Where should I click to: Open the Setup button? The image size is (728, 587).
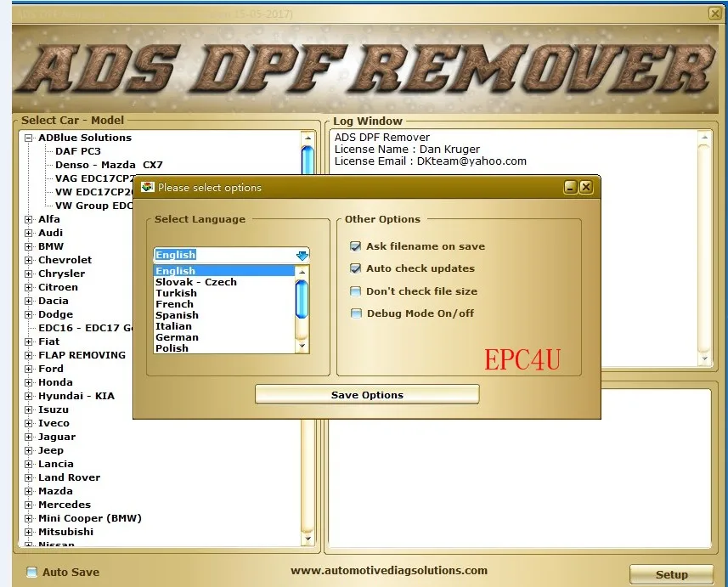click(671, 574)
